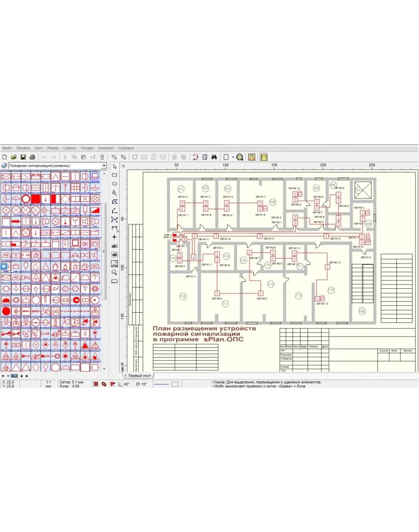419x532 pixels.
Task: Toggle the 45° angle snap
Action: click(124, 384)
